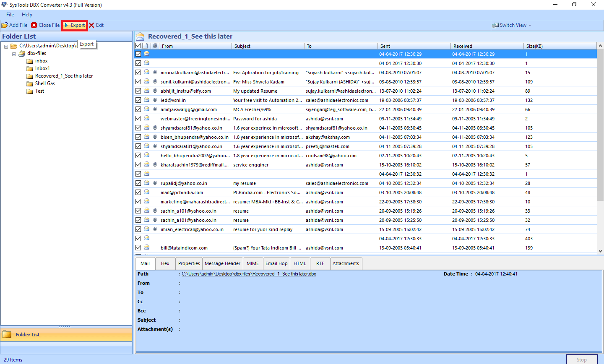Collapse the dbx-files tree node

[14, 53]
